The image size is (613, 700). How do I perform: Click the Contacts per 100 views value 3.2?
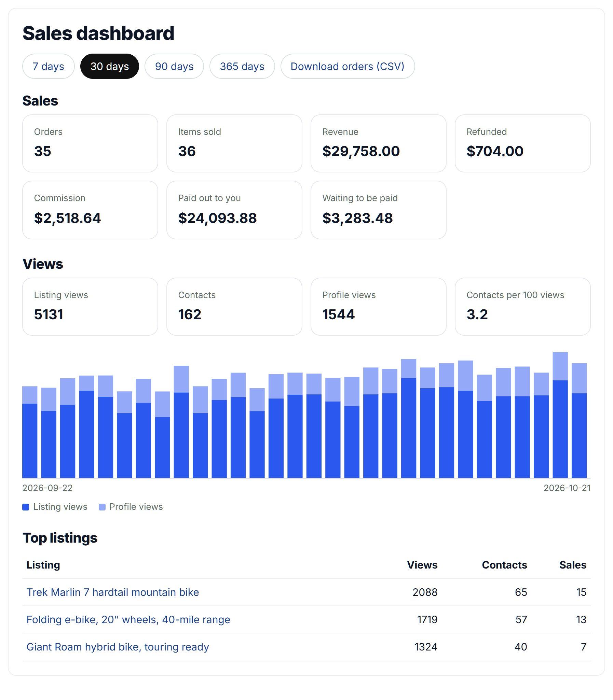pyautogui.click(x=477, y=314)
